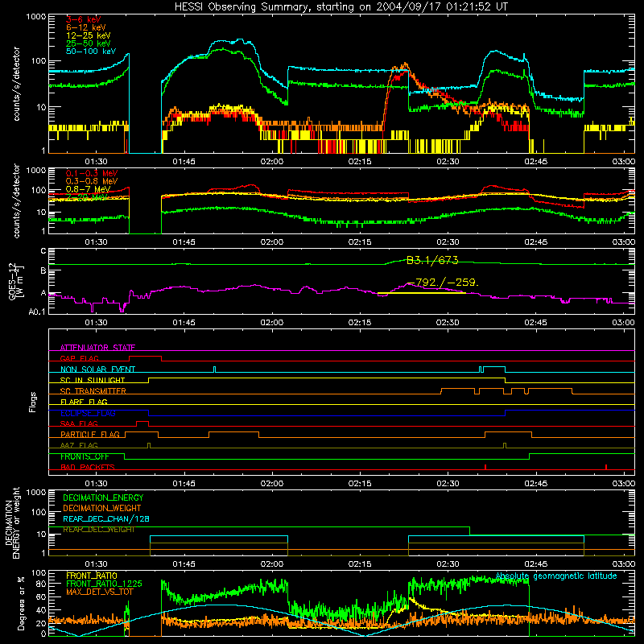Click the FRONT_RATIO legend label

coord(92,576)
